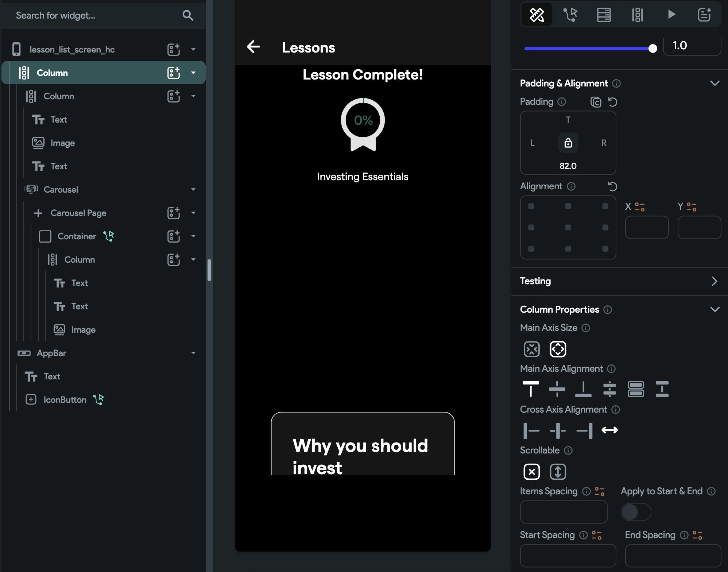
Task: Switch to the Backend Query tab
Action: point(604,15)
